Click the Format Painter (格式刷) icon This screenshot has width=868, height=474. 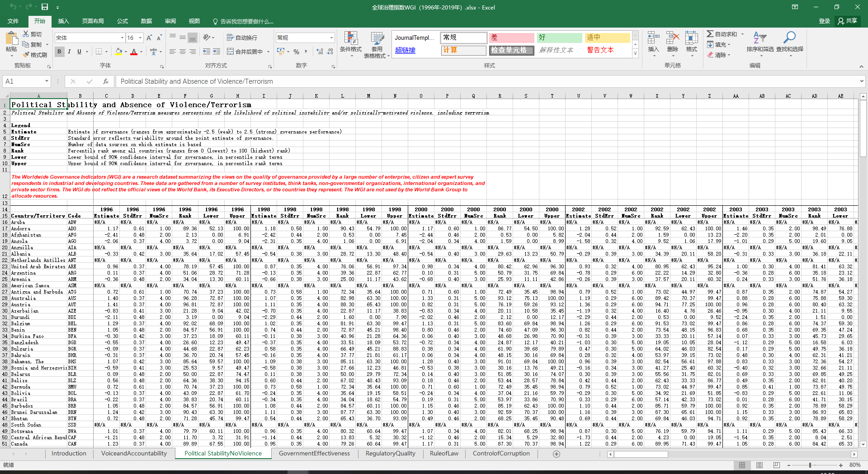26,55
